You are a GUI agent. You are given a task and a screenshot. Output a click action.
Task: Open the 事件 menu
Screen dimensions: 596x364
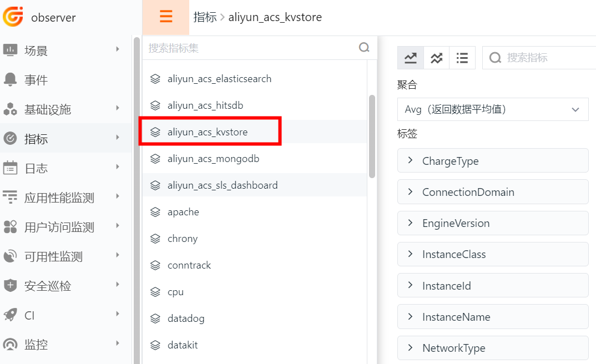65,79
